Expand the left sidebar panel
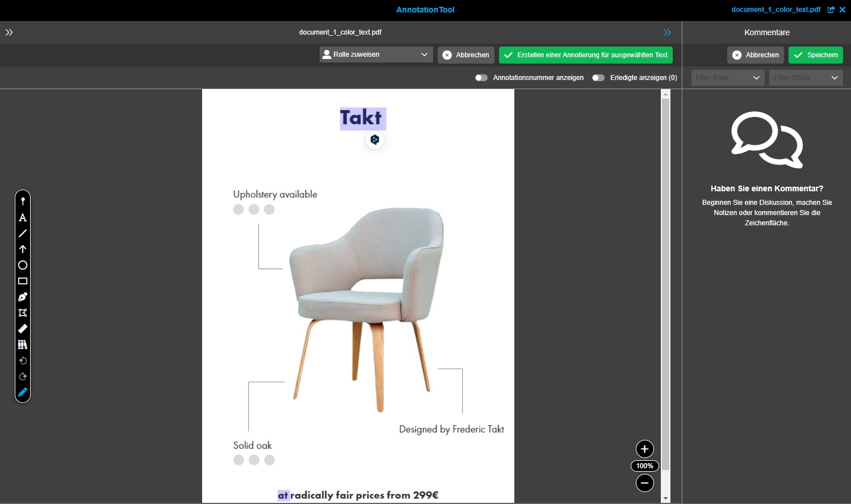The height and width of the screenshot is (504, 851). coord(9,32)
